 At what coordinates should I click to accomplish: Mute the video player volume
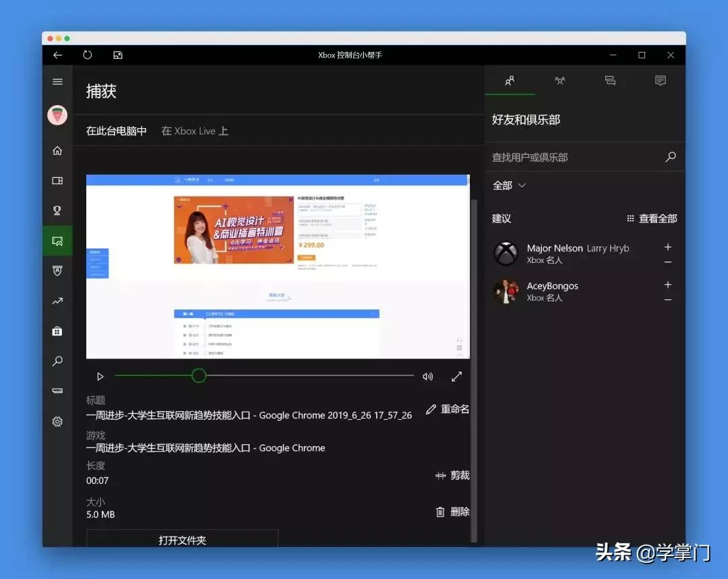click(427, 376)
